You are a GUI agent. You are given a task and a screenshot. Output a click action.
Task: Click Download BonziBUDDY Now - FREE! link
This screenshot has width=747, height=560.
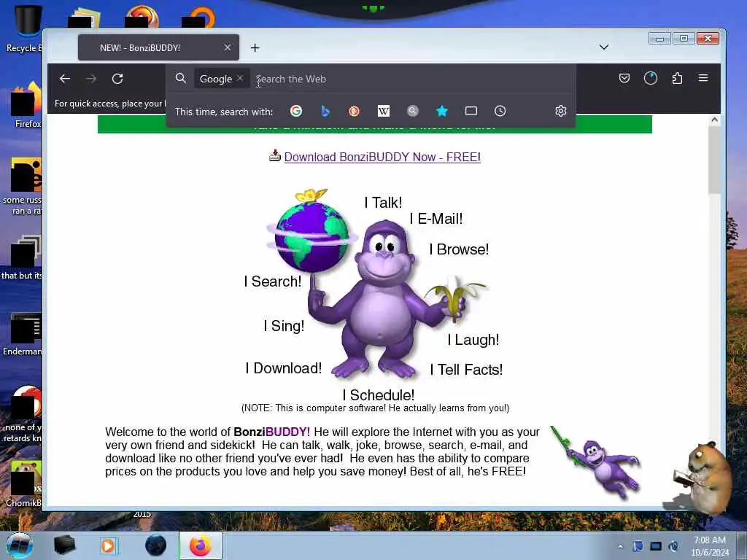coord(382,157)
